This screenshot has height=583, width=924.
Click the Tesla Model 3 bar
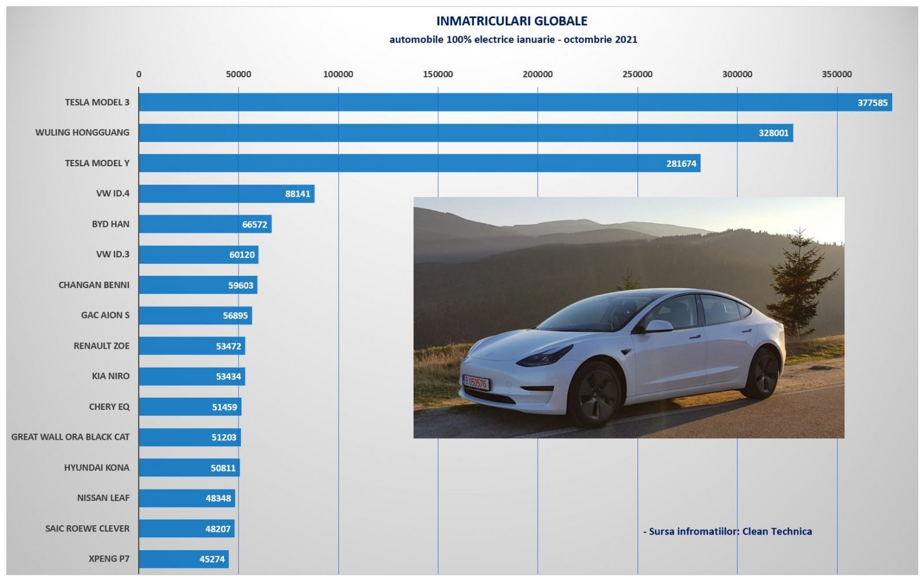pyautogui.click(x=514, y=102)
